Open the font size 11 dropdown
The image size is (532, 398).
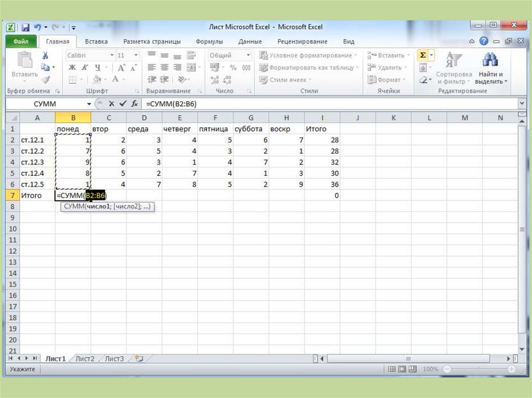coord(136,55)
